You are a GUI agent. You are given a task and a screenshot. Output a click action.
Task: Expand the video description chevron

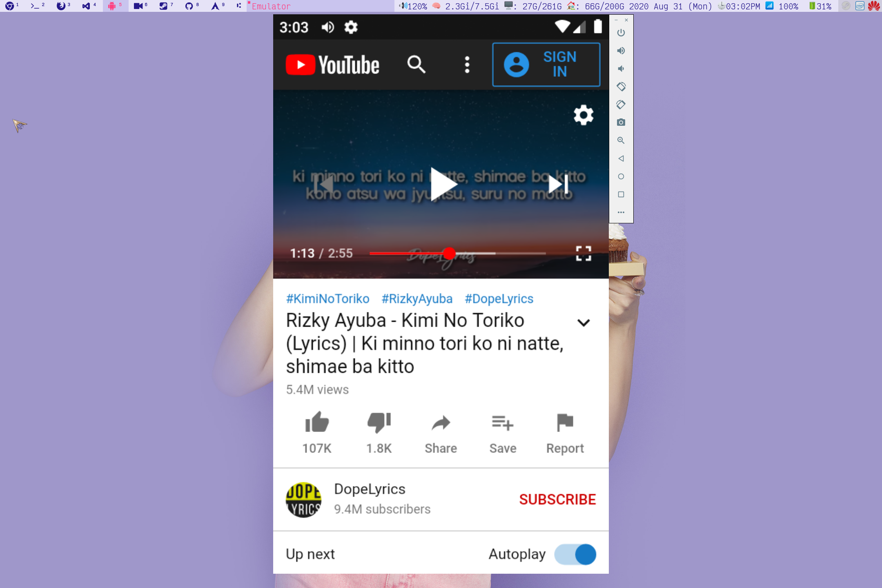[584, 323]
